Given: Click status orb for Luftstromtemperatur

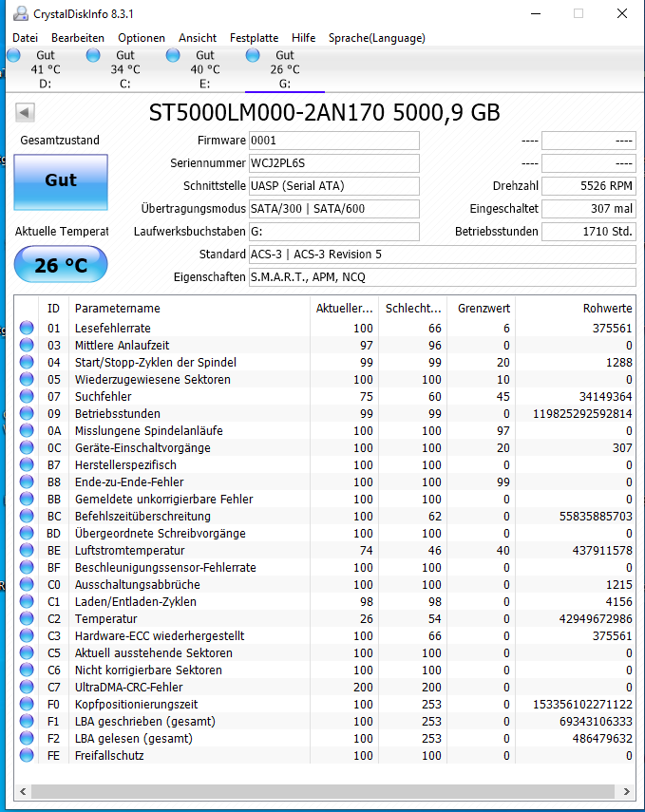Looking at the screenshot, I should pyautogui.click(x=27, y=550).
